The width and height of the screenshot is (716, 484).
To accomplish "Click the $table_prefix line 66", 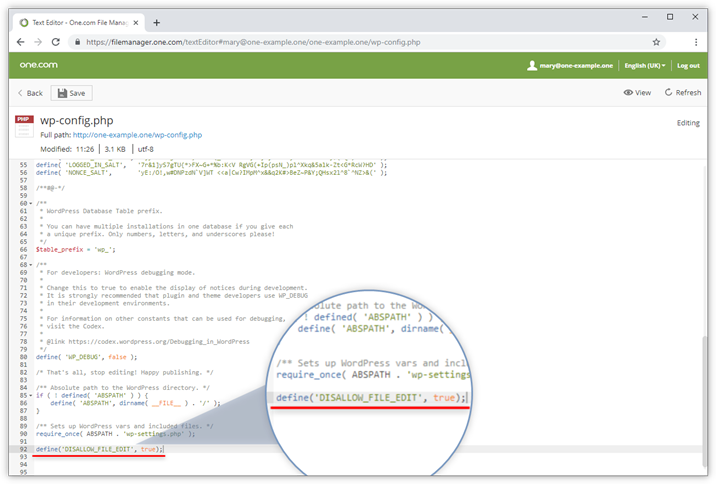I will coord(76,250).
